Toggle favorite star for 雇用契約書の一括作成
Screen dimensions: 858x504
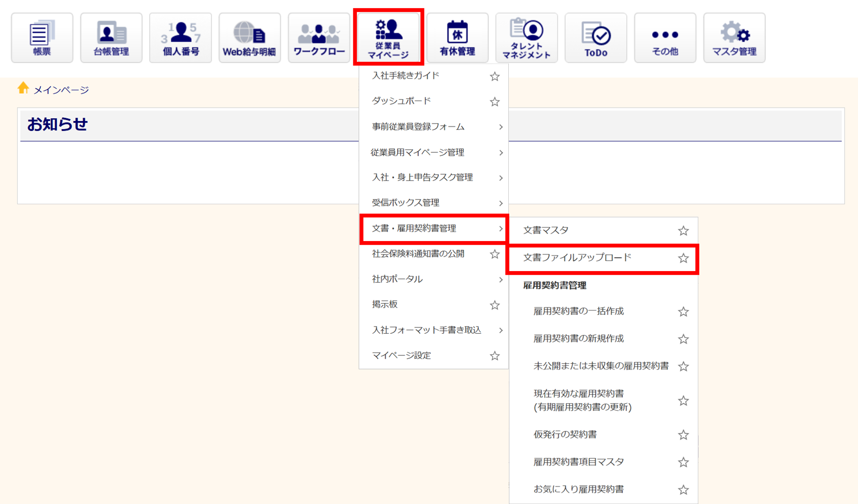pyautogui.click(x=683, y=312)
